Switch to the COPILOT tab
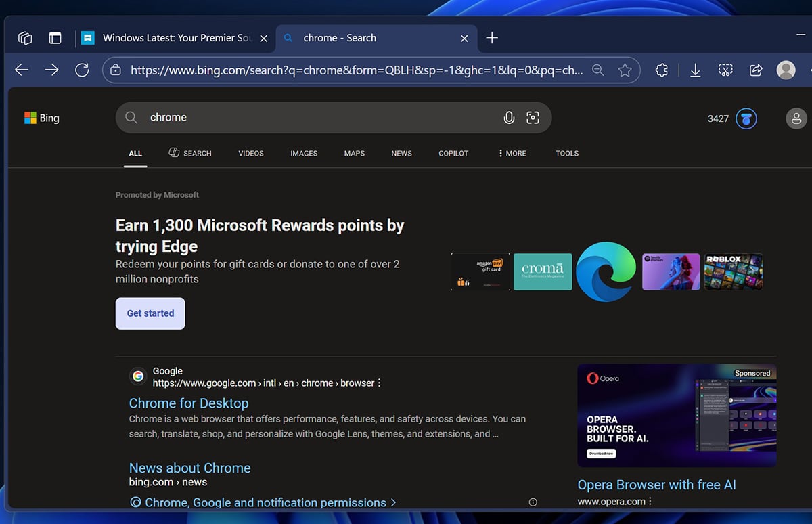The width and height of the screenshot is (812, 524). coord(453,153)
